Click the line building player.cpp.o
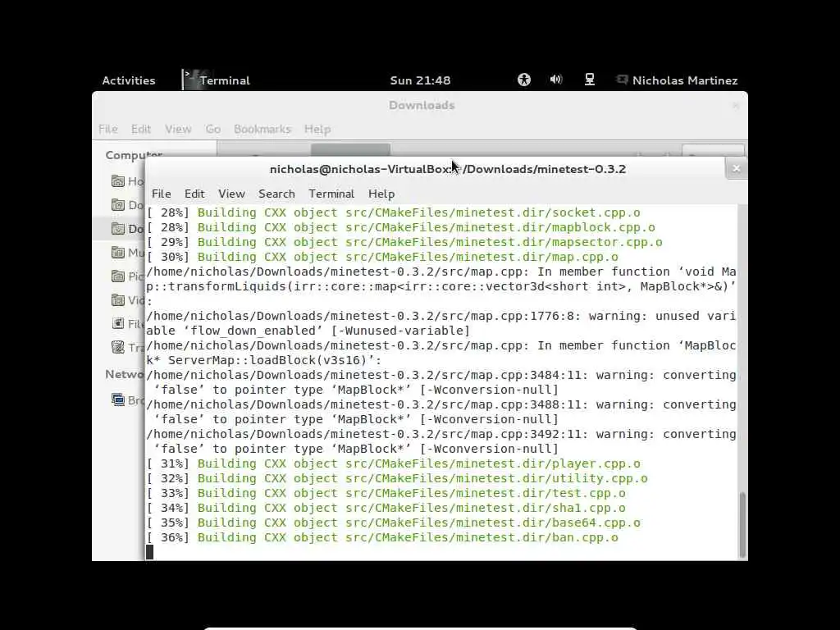 pos(394,463)
